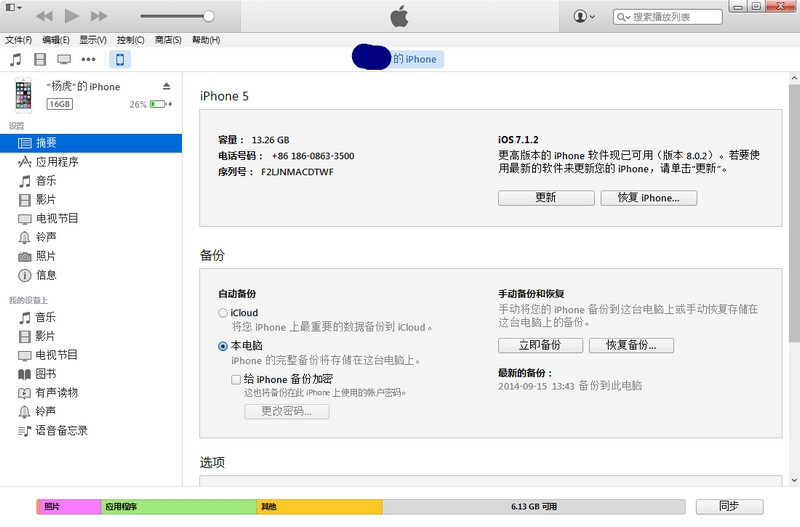The height and width of the screenshot is (527, 800).
Task: Switch to TV shows library icon
Action: 64,59
